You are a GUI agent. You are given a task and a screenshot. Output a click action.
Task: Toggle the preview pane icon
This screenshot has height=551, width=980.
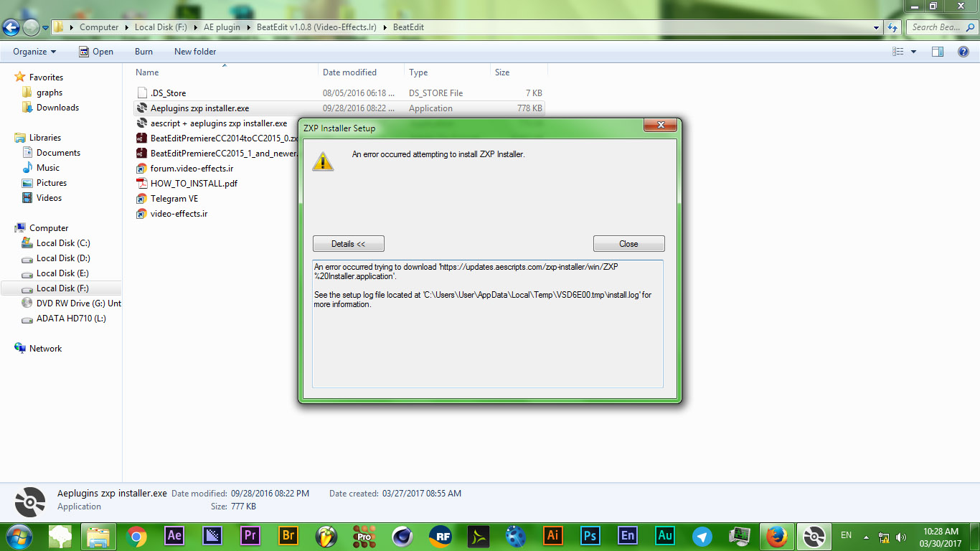click(x=937, y=52)
